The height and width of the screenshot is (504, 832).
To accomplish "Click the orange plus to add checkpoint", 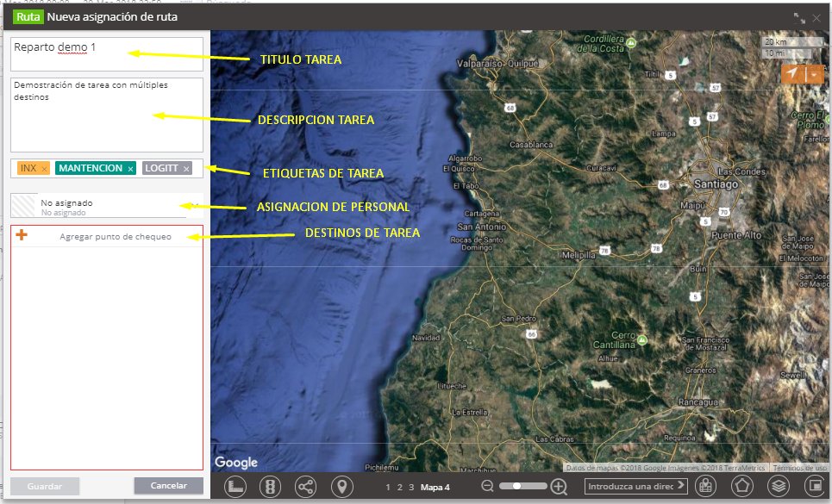I will coord(22,235).
